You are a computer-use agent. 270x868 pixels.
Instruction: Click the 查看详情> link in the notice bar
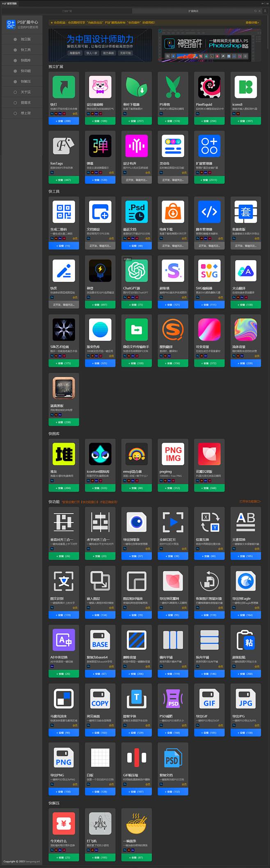(x=252, y=23)
